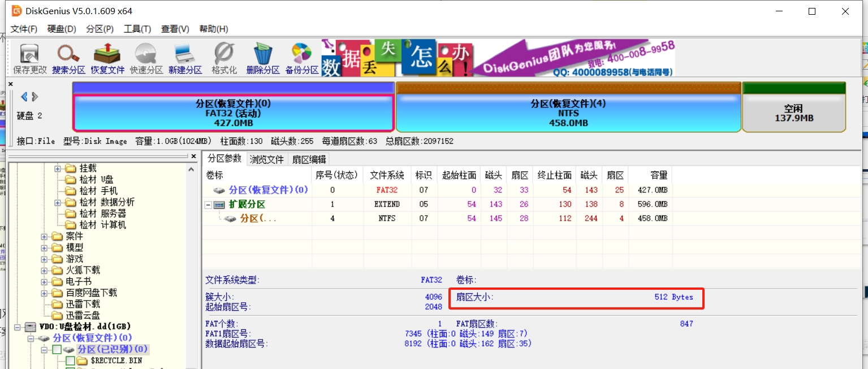Click the 847 FAT sectors value

(x=686, y=324)
